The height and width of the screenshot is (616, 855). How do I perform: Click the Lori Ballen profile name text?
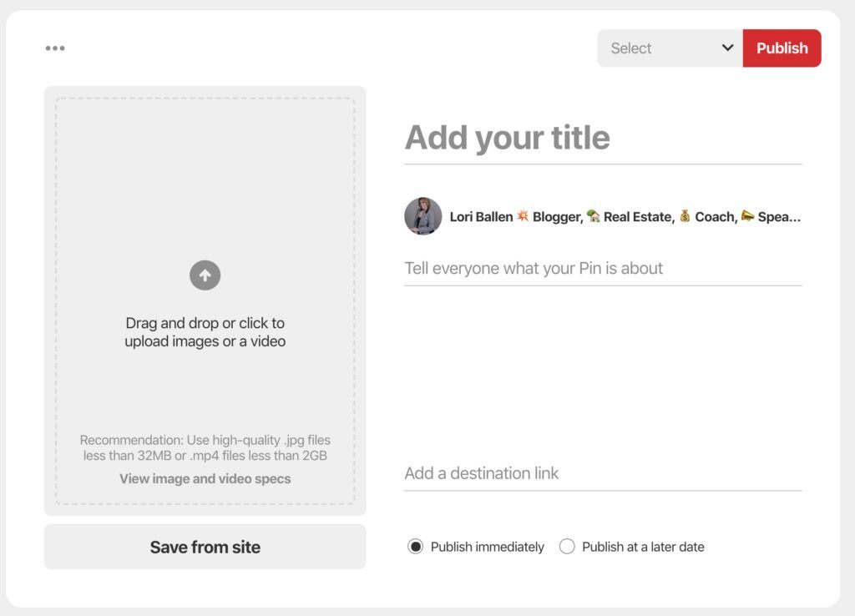tap(625, 216)
